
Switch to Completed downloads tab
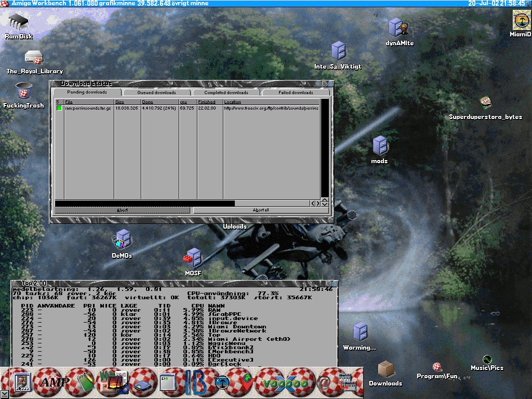(x=226, y=92)
